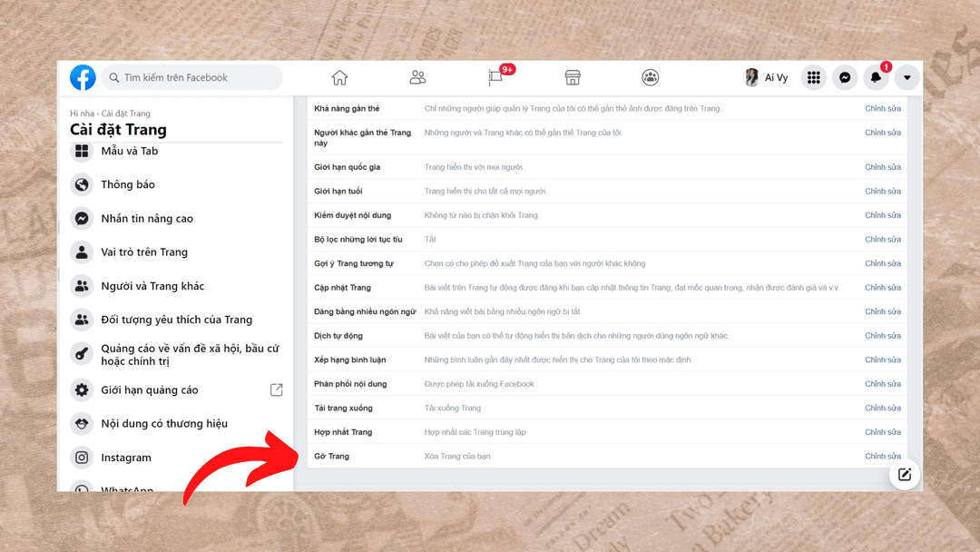
Task: Open the Marketplace store icon
Action: pyautogui.click(x=573, y=78)
